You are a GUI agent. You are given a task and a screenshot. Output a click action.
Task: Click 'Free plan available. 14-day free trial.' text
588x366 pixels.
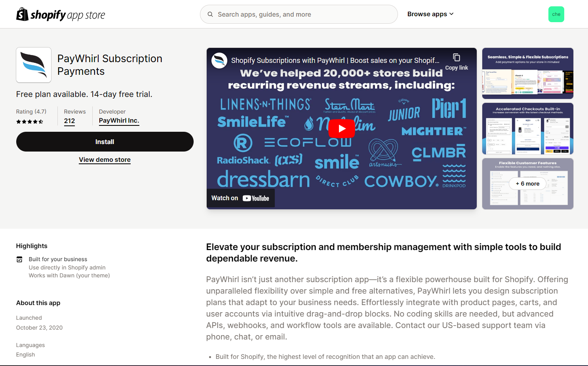click(84, 94)
